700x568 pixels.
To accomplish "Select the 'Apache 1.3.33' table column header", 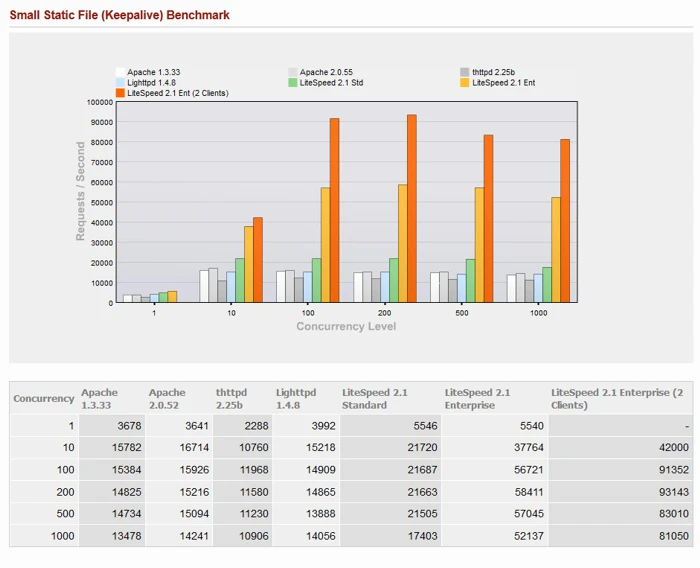I will coord(100,399).
